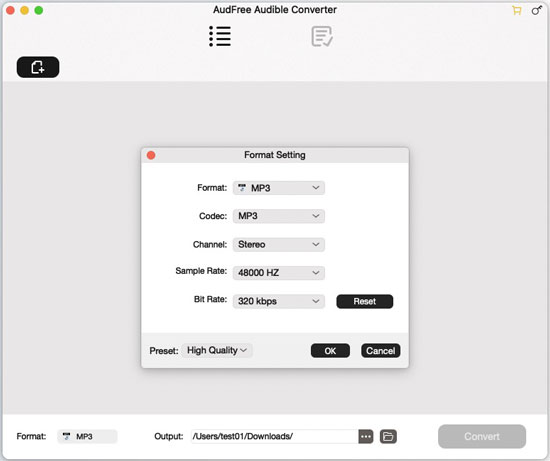Click the Reset button

click(x=365, y=301)
